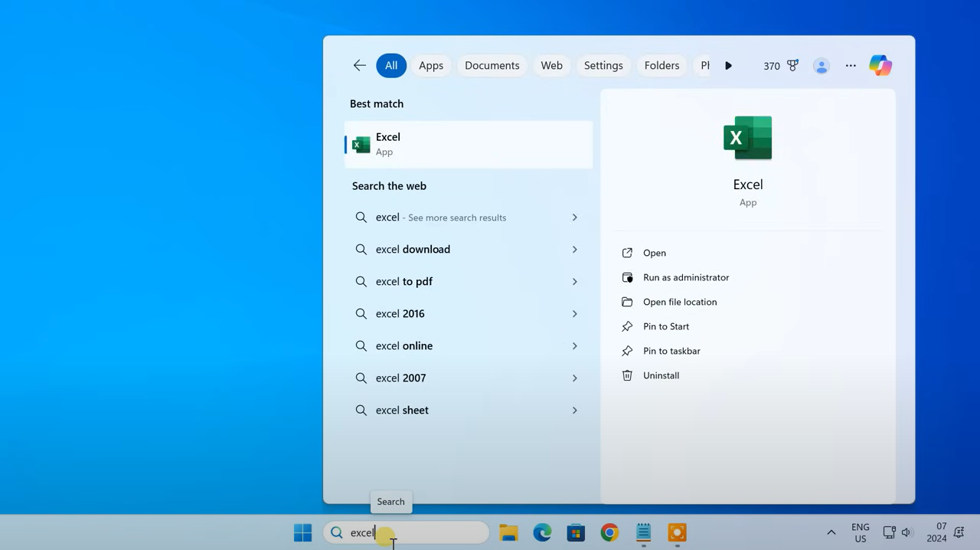
Task: Expand the 'excel to pdf' suggestion chevron
Action: (x=575, y=282)
